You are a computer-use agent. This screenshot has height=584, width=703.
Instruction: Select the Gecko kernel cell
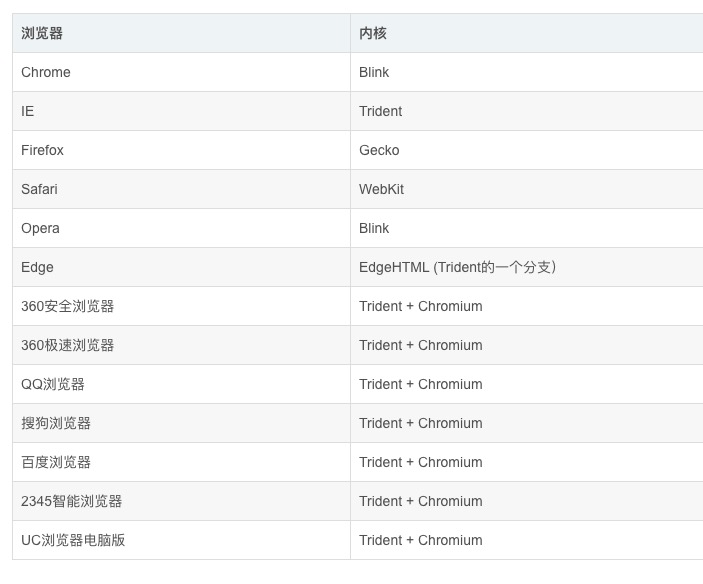click(x=379, y=150)
